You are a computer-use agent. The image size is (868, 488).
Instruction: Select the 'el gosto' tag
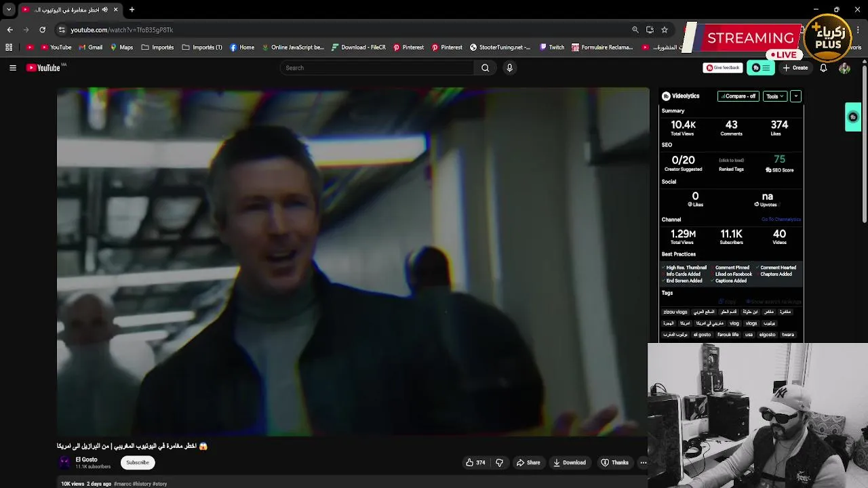coord(702,334)
